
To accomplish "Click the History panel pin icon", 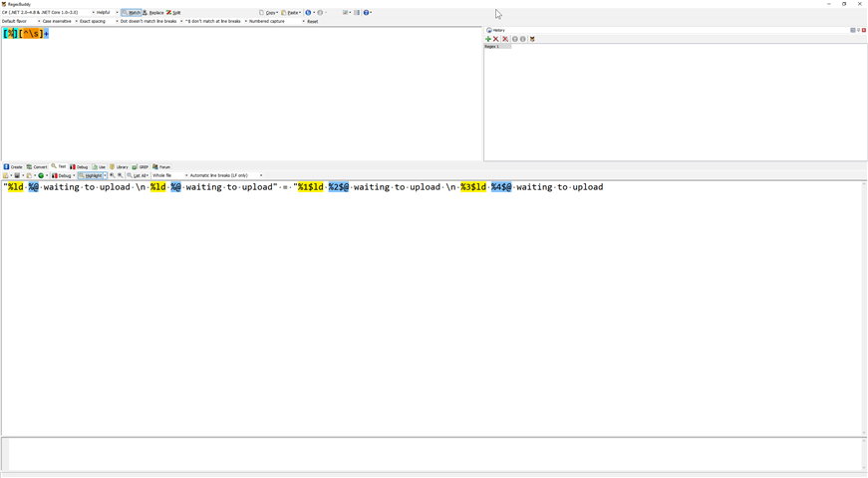I will (x=859, y=30).
